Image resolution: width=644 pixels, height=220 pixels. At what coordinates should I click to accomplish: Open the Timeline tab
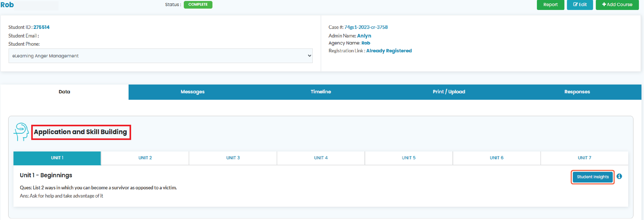point(321,92)
